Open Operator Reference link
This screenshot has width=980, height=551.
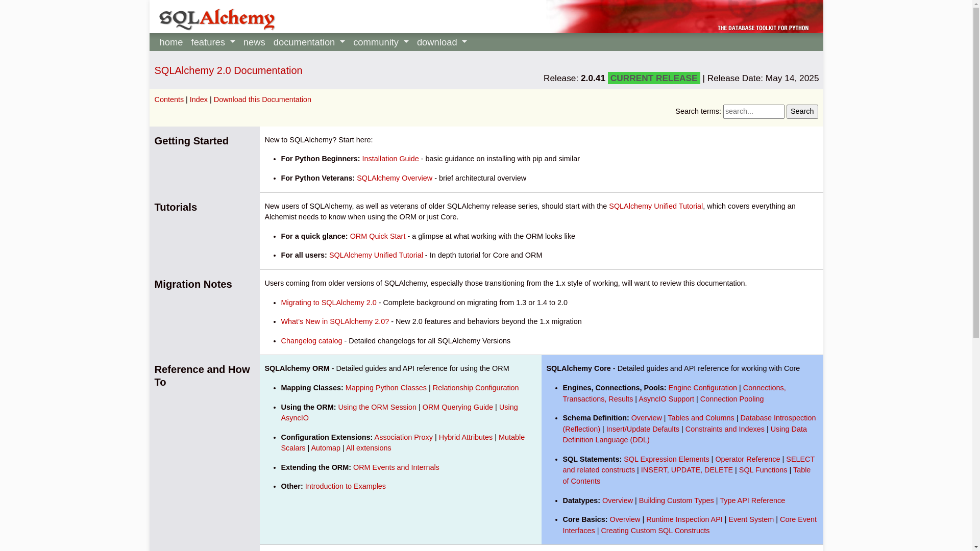tap(747, 459)
